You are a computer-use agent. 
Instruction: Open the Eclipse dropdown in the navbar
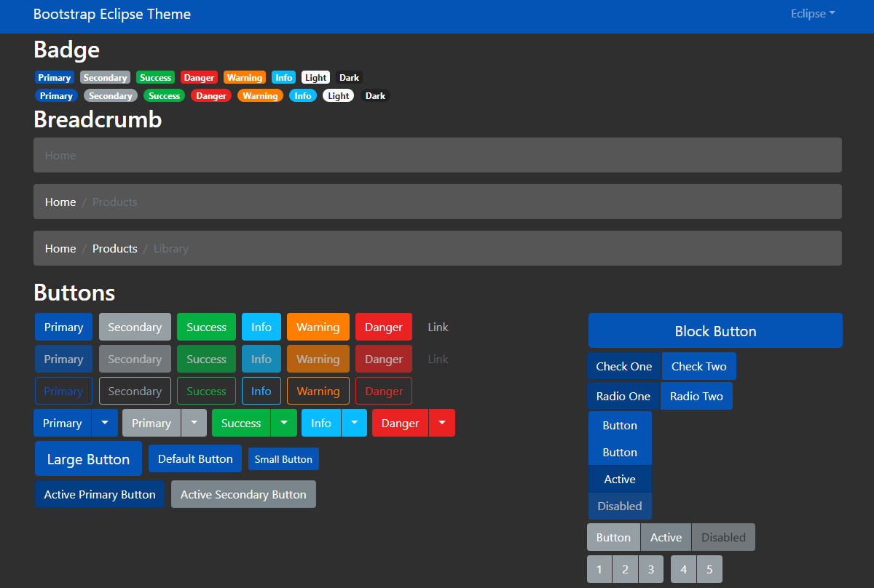(812, 13)
